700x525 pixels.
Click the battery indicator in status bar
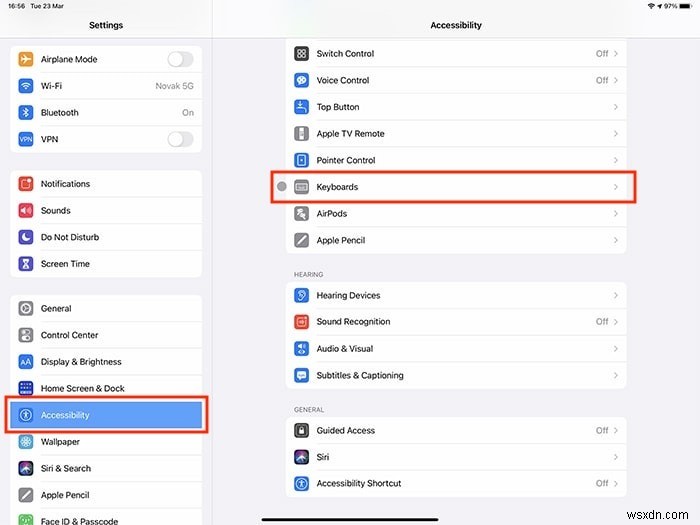pyautogui.click(x=685, y=6)
